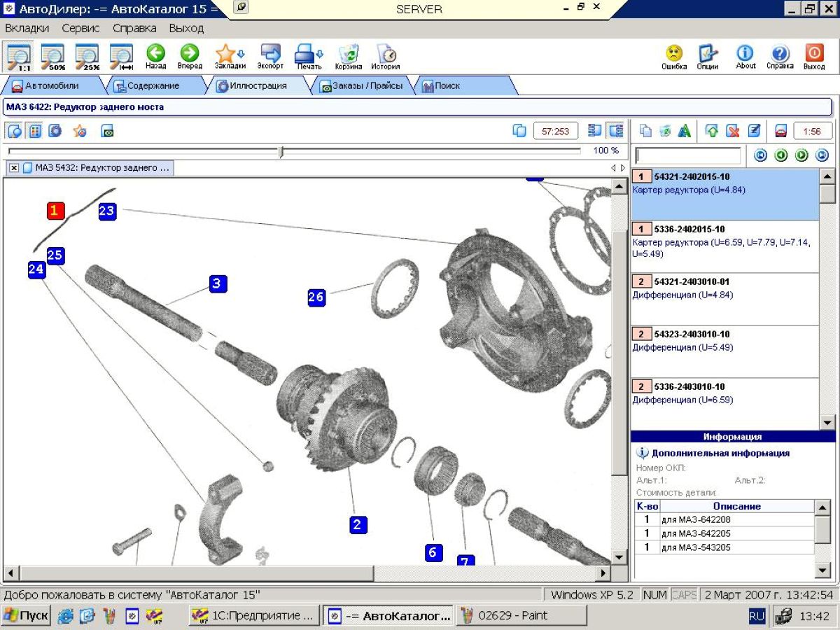
Task: Toggle the right tree layout button
Action: (x=616, y=131)
